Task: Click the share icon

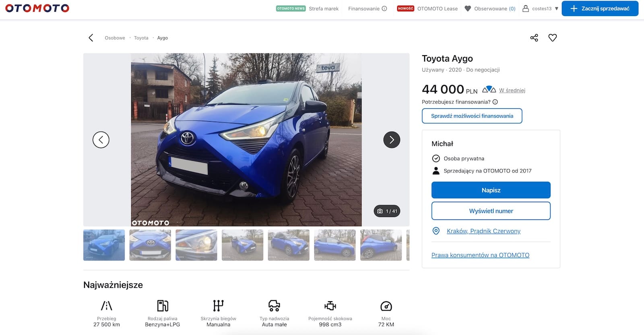Action: click(x=534, y=38)
